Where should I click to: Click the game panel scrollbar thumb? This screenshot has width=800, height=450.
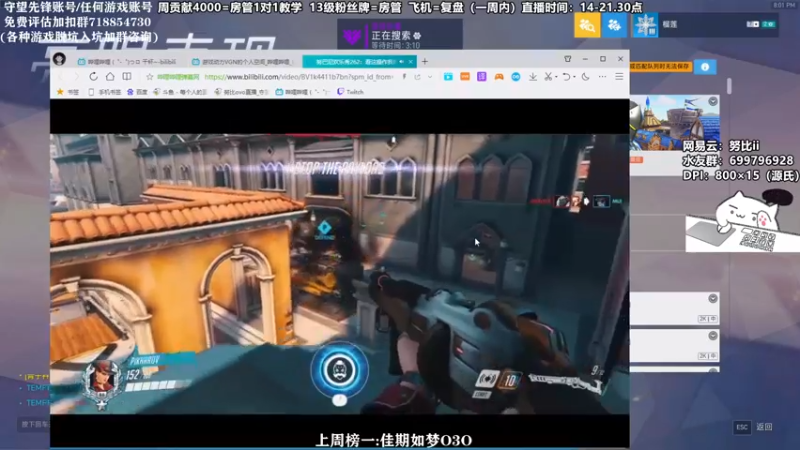pyautogui.click(x=729, y=86)
